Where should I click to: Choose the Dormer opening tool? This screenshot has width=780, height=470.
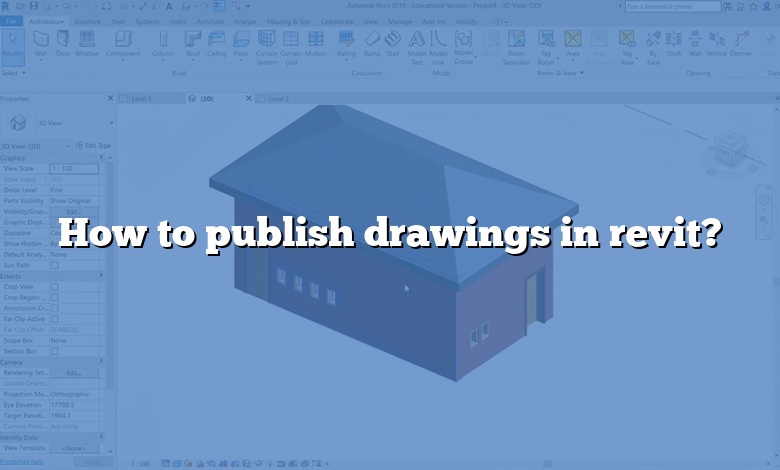(741, 44)
